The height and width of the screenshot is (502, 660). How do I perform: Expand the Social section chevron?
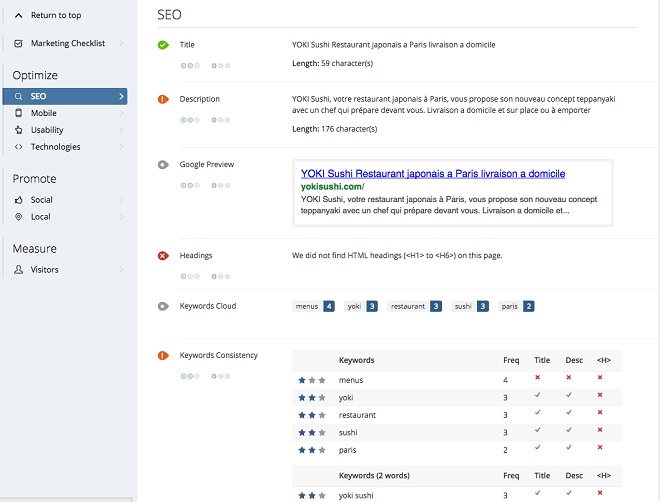click(x=121, y=200)
